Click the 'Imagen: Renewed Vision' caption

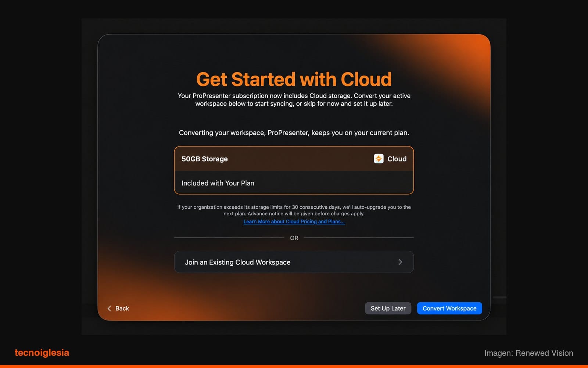click(x=528, y=353)
